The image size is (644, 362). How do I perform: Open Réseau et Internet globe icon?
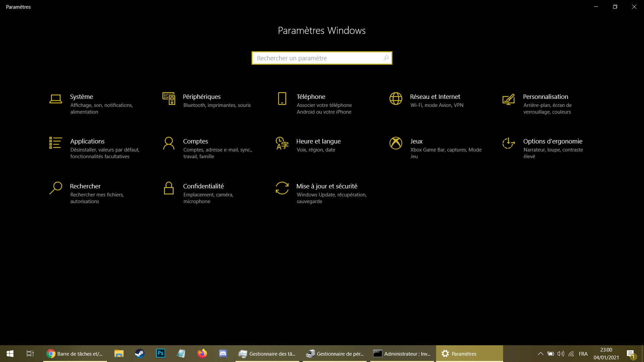(396, 99)
